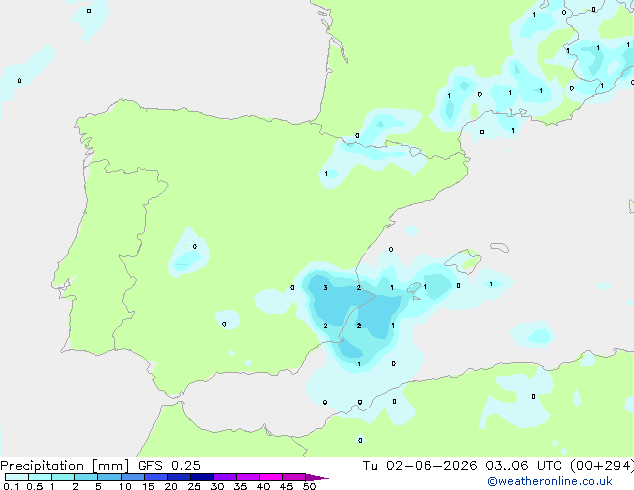Screen dimensions: 634x490
Task: Click the 'Tu 02-06-2026' date text
Action: (420, 466)
